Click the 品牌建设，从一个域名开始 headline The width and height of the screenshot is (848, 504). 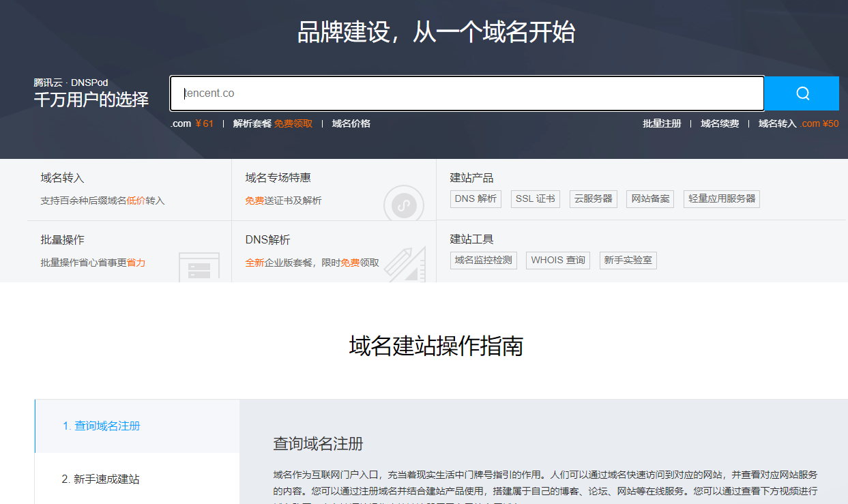point(437,32)
